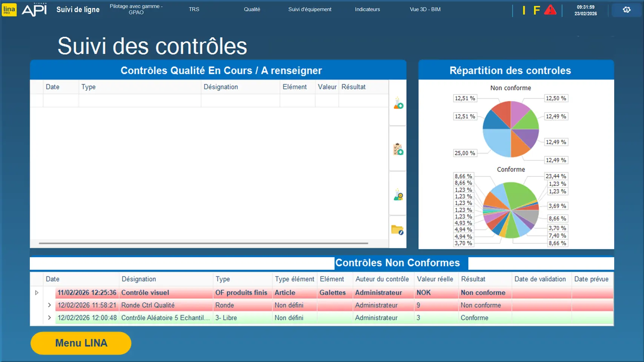Click the flask with medal badge icon
Viewport: 644px width, 362px height.
398,195
